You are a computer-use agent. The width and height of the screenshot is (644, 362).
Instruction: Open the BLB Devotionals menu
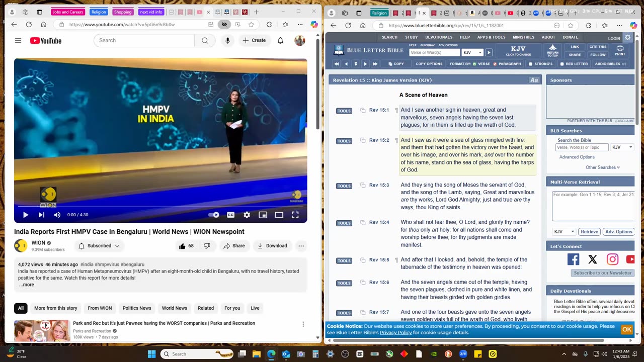click(439, 37)
